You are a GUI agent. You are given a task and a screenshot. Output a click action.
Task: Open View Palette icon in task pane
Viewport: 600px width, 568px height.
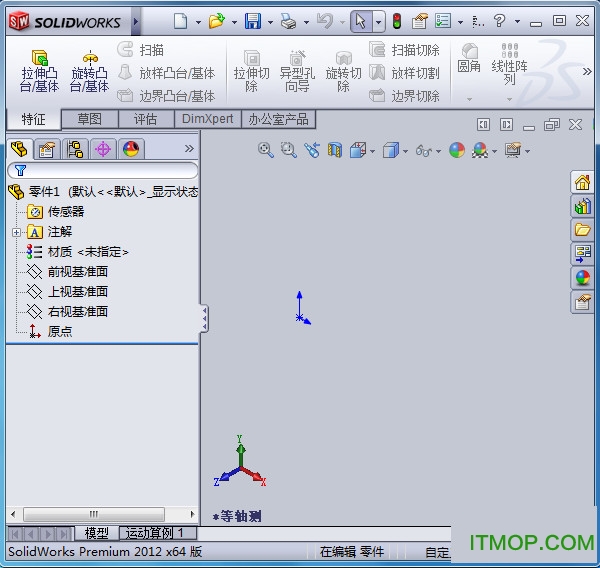click(x=582, y=253)
